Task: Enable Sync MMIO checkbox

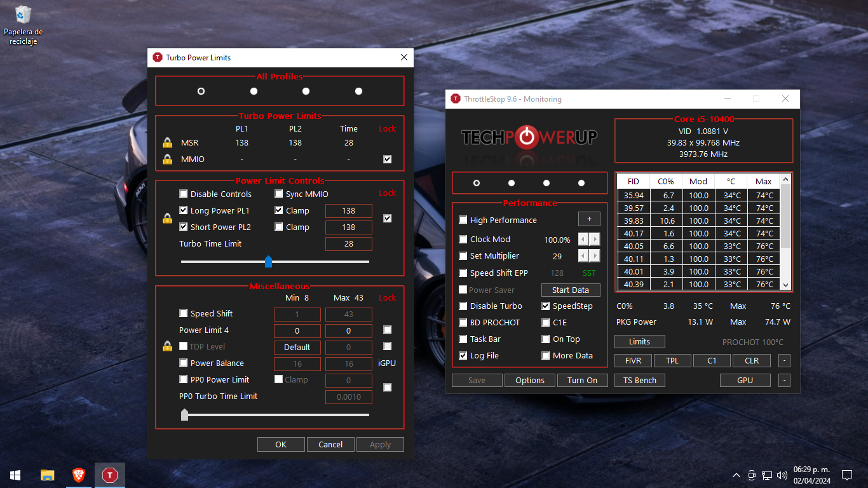Action: [x=279, y=194]
